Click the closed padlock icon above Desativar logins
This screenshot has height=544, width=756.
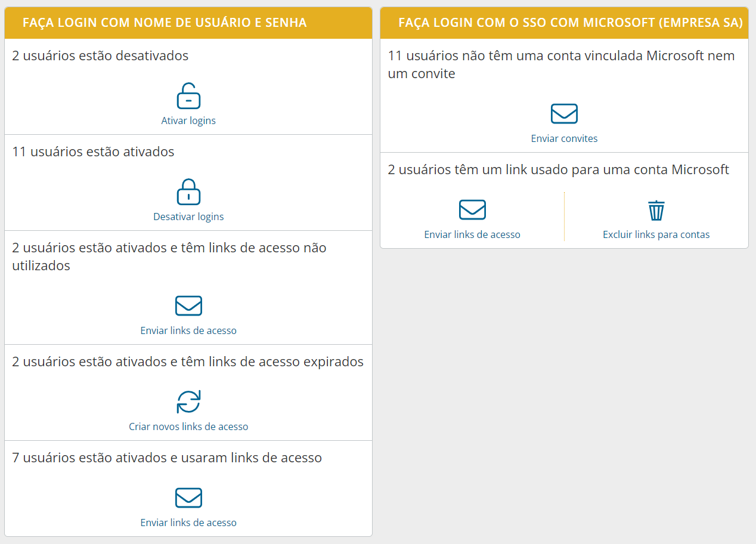[188, 192]
